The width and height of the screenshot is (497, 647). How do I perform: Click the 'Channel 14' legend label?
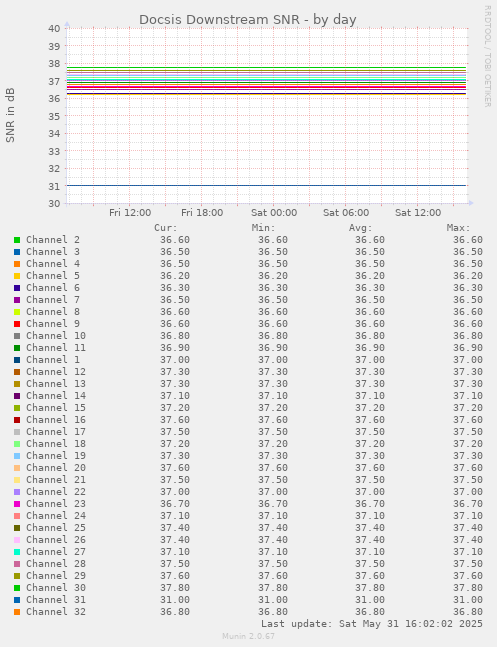point(56,396)
